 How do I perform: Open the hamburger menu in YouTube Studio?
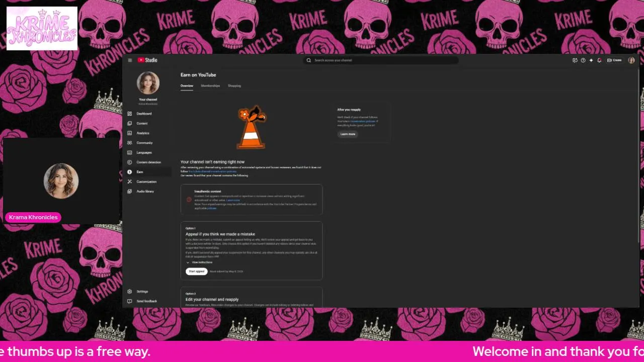pos(130,60)
